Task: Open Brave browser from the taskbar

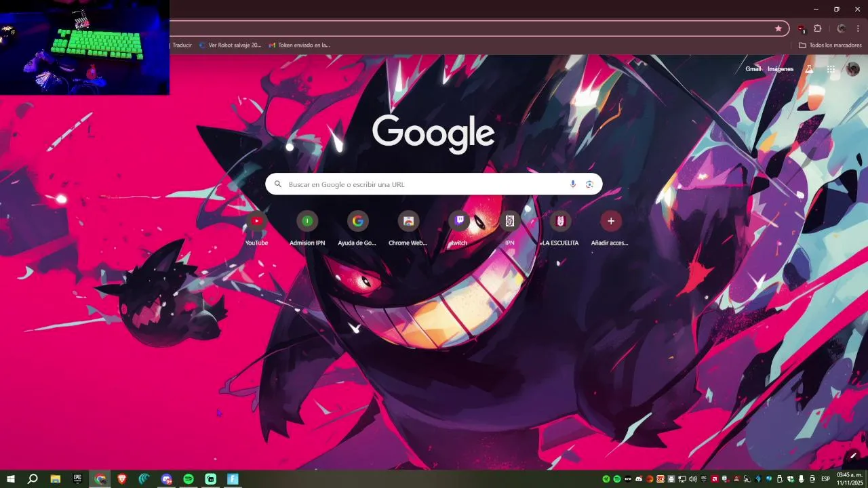Action: [x=122, y=479]
